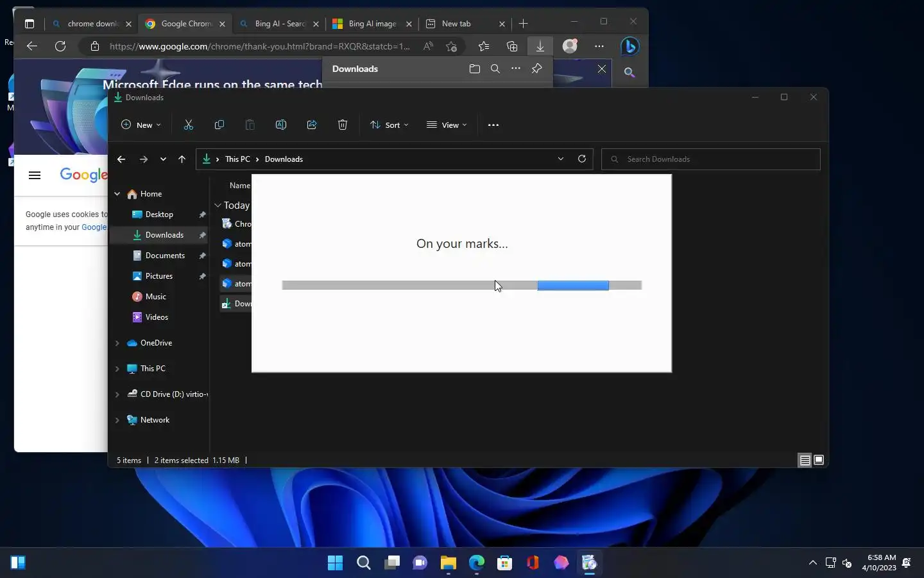The image size is (924, 578).
Task: Click the Bing chat icon in Edge
Action: pyautogui.click(x=630, y=46)
